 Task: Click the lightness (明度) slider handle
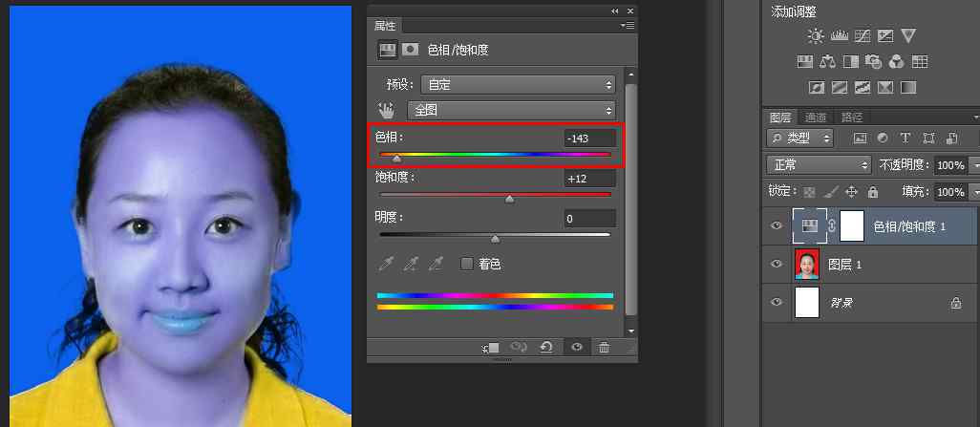496,239
